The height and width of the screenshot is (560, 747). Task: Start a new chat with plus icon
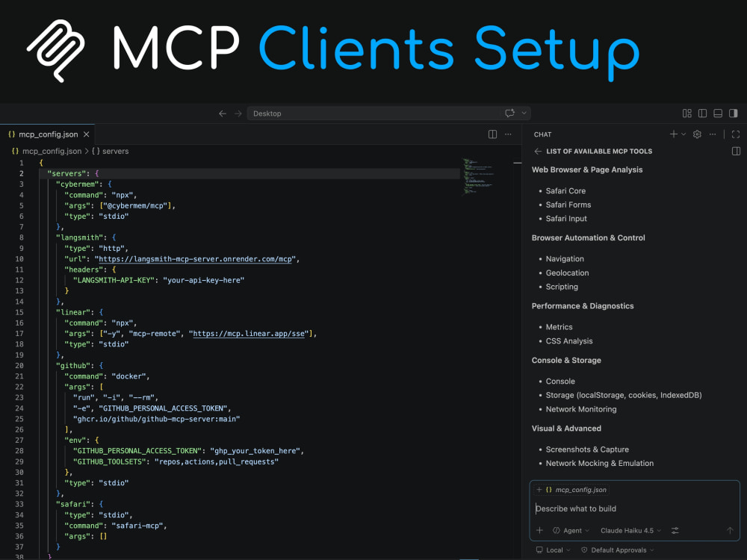tap(674, 134)
